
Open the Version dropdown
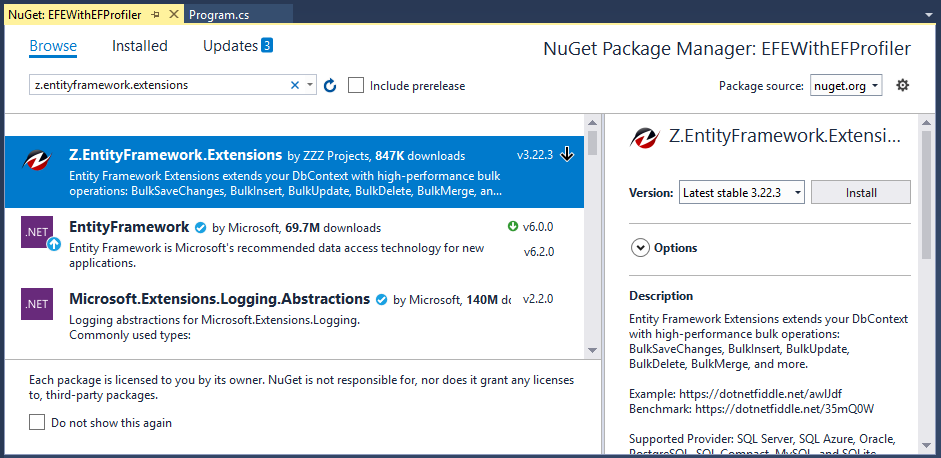[x=742, y=193]
